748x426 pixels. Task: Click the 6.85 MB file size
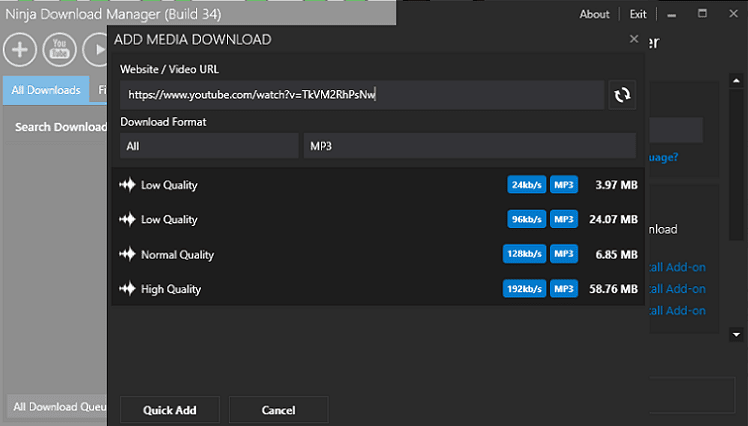pos(616,255)
